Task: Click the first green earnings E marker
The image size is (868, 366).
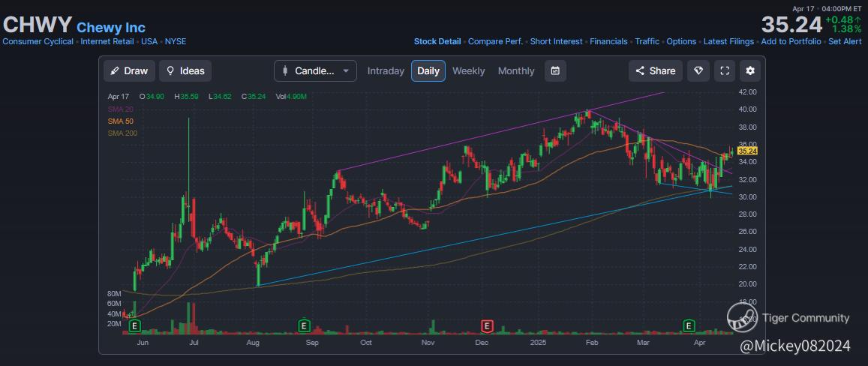Action: 135,325
